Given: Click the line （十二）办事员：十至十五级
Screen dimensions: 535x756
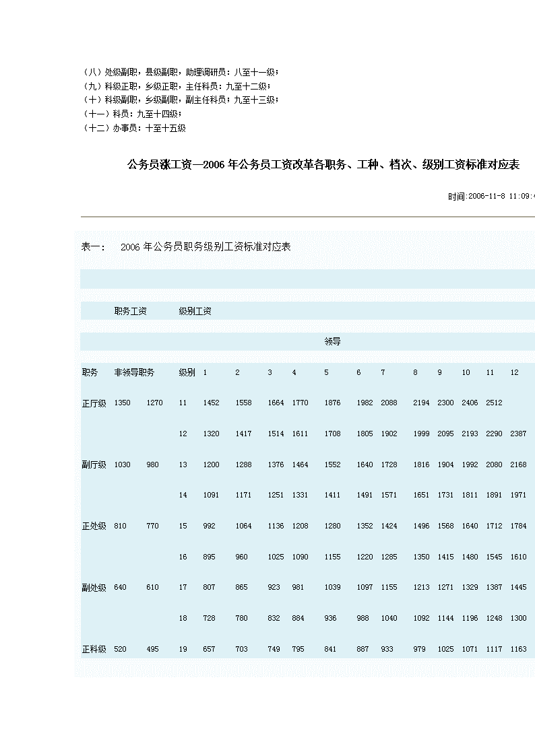Looking at the screenshot, I should pyautogui.click(x=134, y=129).
